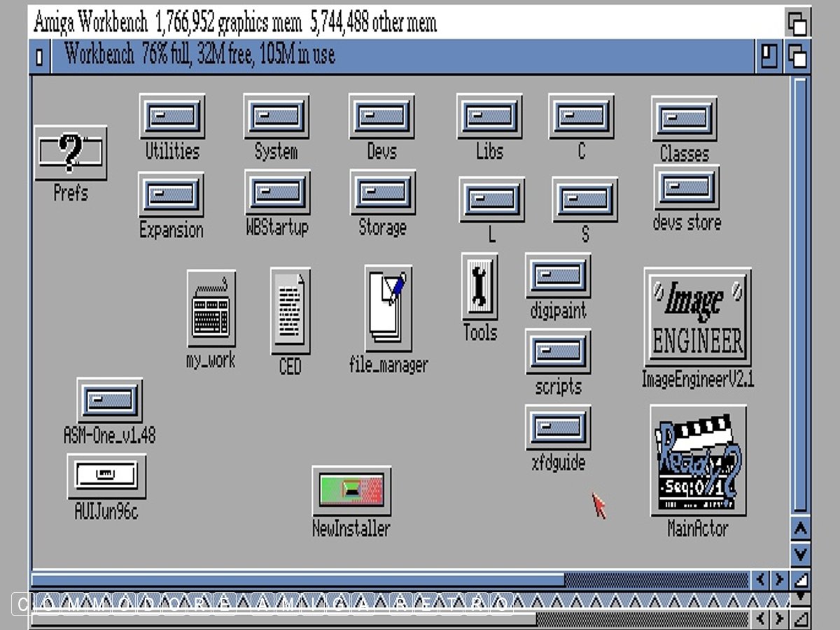Screen dimensions: 840x630
Task: Click the vertical scrollbar up arrow
Action: click(799, 529)
